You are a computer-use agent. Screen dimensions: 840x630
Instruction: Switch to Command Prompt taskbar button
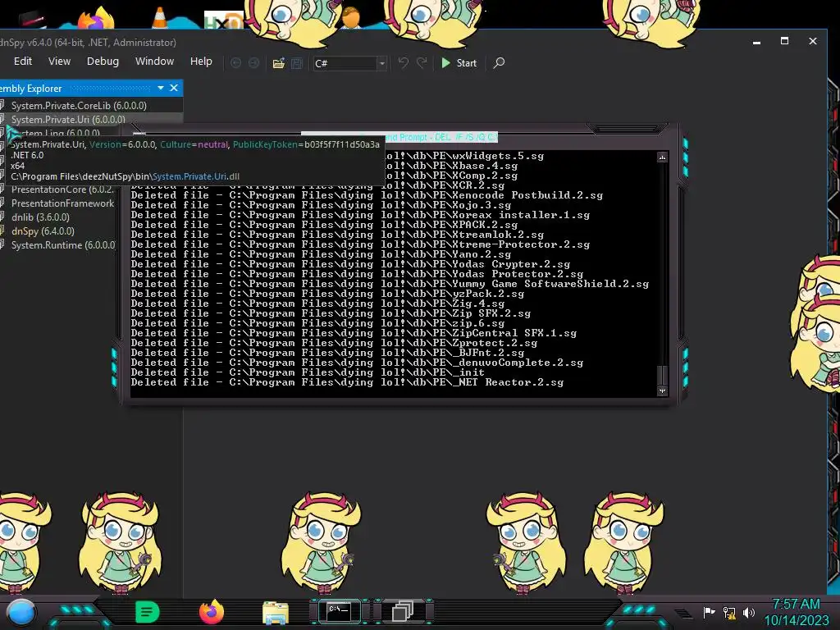coord(339,612)
